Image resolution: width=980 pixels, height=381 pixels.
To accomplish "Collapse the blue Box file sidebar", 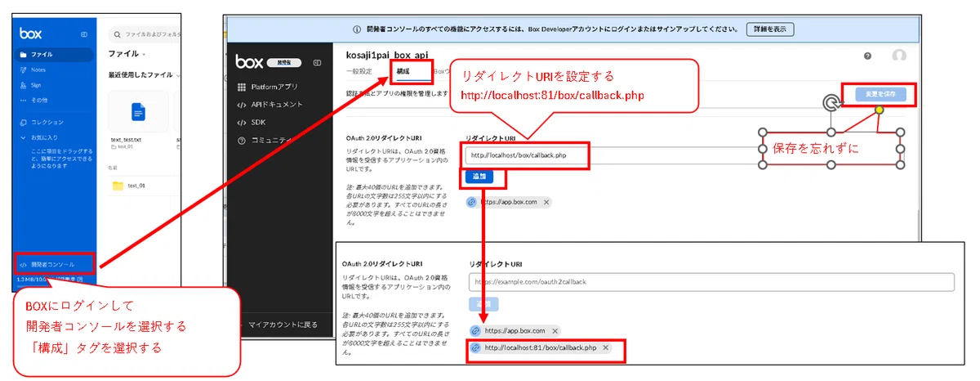I will [83, 34].
